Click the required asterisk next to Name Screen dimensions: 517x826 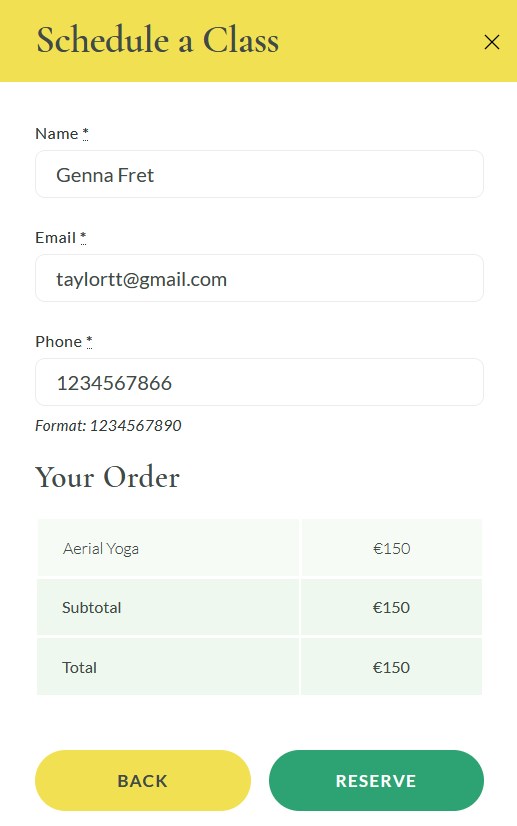[x=85, y=134]
